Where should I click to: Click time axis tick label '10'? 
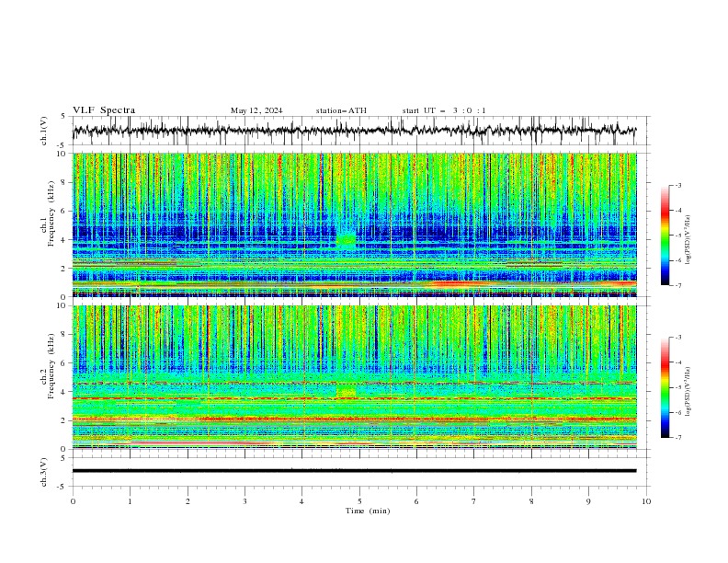pyautogui.click(x=646, y=501)
